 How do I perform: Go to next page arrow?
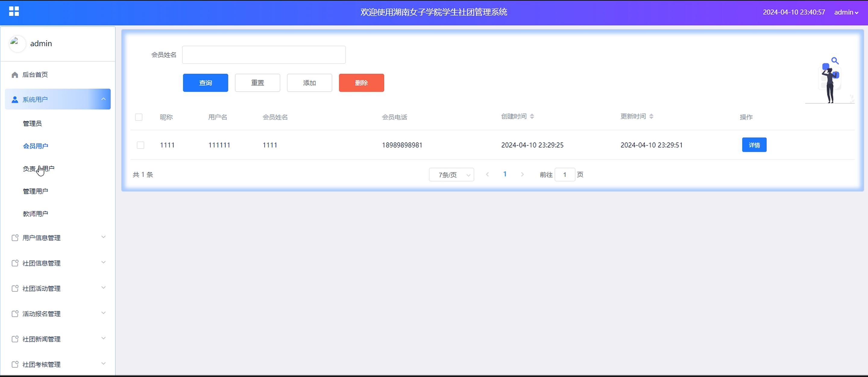522,174
